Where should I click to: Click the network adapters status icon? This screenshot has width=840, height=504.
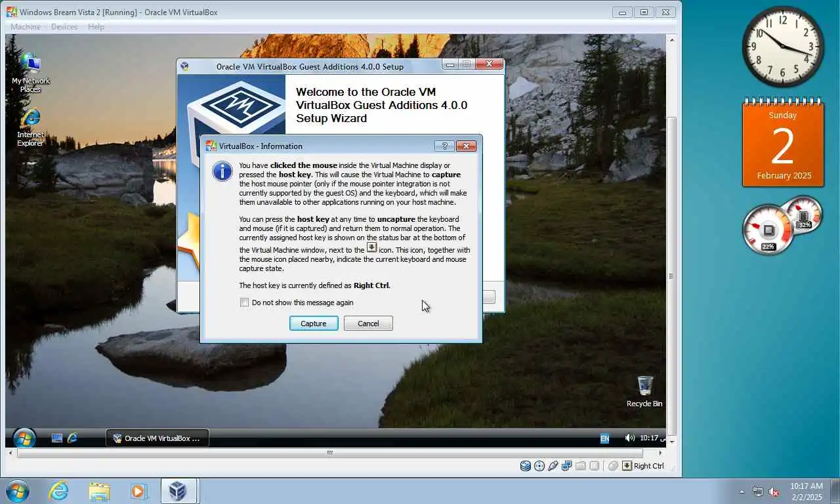pos(567,466)
